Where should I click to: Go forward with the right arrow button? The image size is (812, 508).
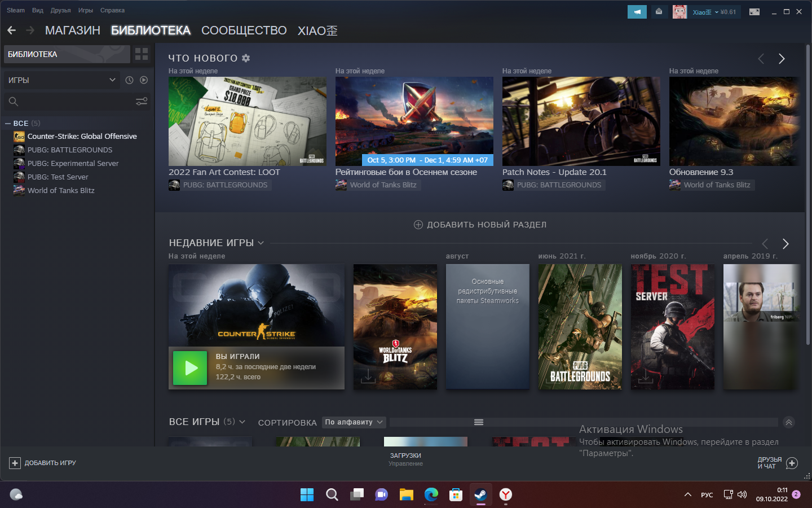(x=30, y=30)
